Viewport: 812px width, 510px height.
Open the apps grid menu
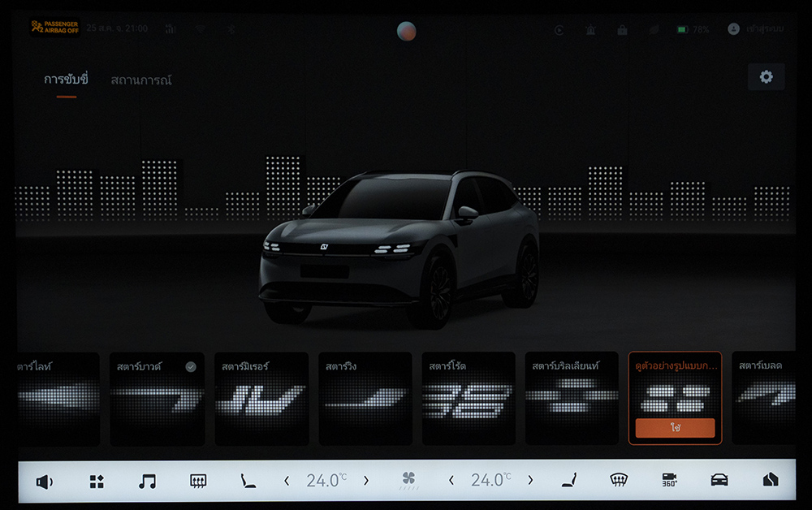pos(97,482)
